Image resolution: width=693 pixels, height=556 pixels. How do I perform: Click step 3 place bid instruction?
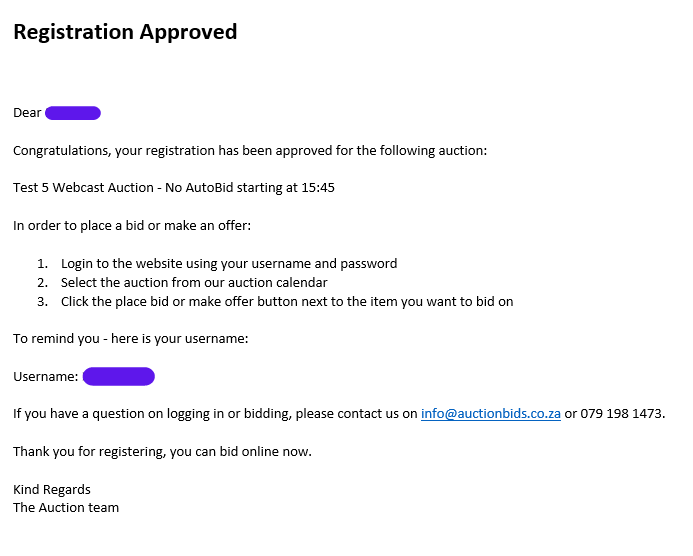pos(287,301)
